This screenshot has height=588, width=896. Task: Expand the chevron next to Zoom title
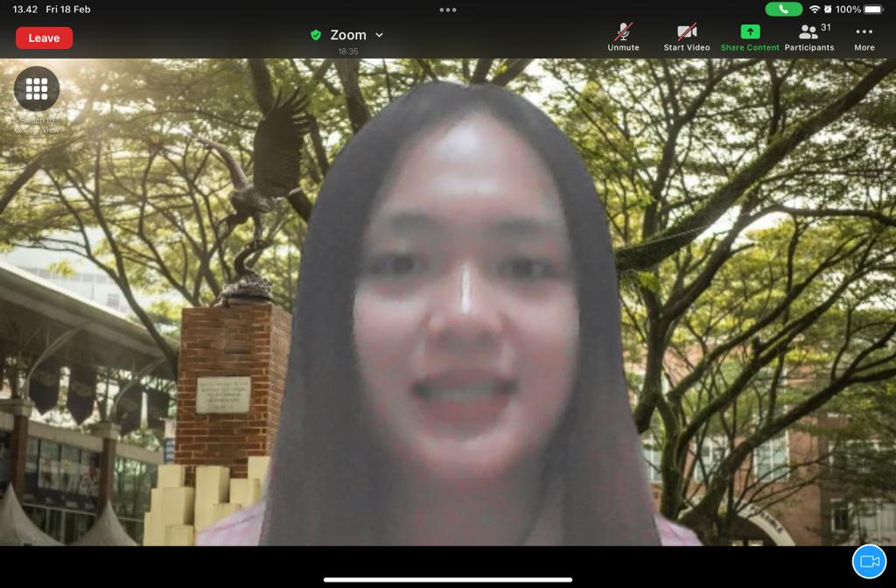(379, 35)
